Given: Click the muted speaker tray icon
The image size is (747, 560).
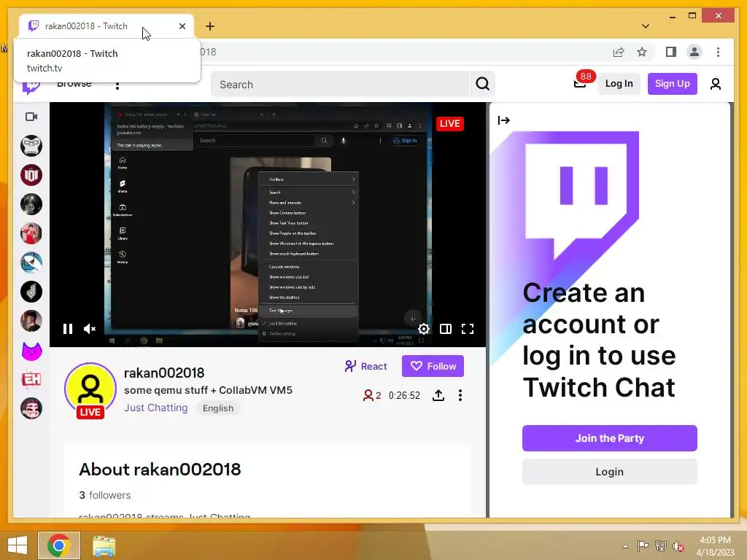Looking at the screenshot, I should [x=678, y=546].
